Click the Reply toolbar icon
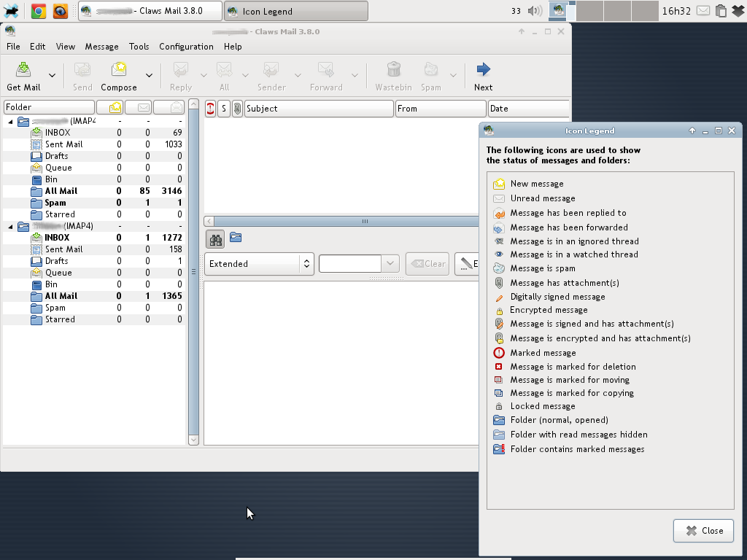Screen dimensions: 747x560 tap(181, 70)
